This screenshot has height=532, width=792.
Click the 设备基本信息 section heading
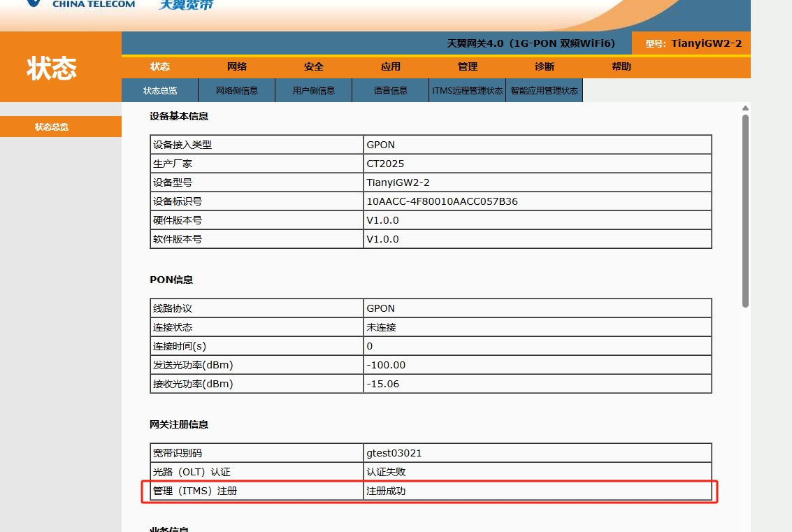click(179, 116)
